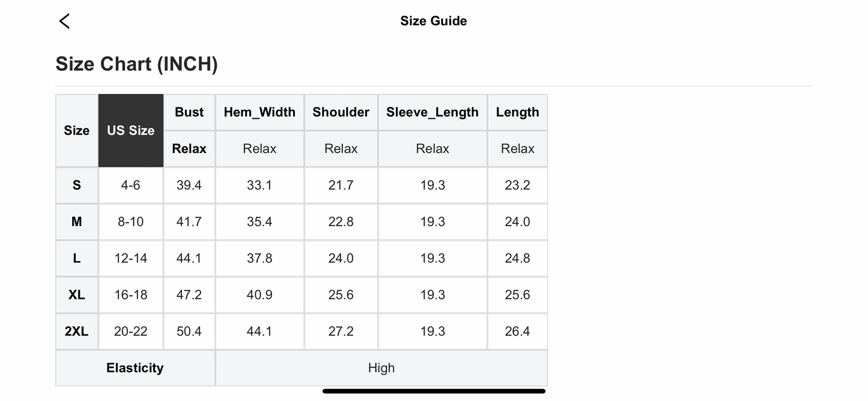Tap the High elasticity value cell
The image size is (868, 401).
[381, 368]
